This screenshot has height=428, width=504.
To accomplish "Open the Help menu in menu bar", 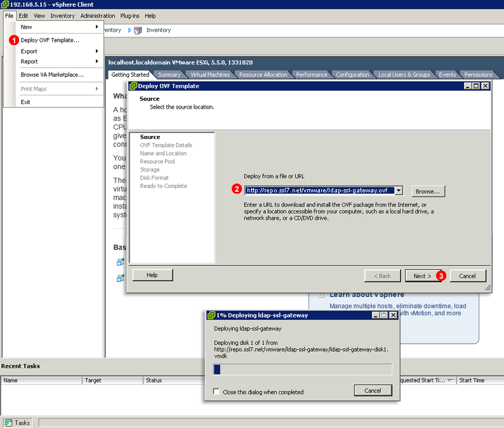I will pos(150,16).
